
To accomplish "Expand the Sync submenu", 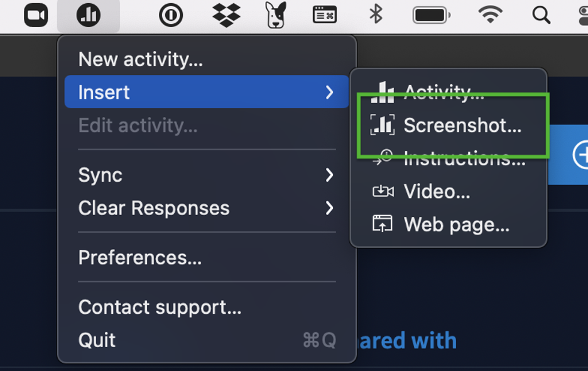I will coord(207,175).
